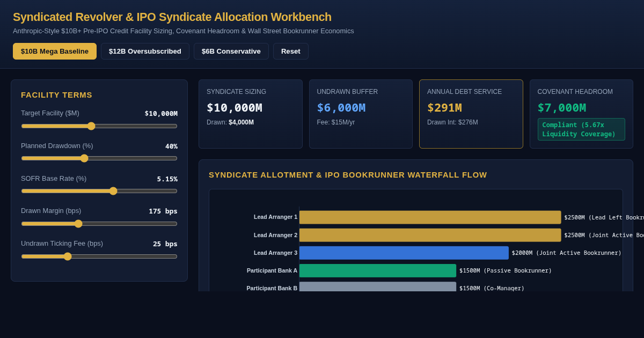Choose the $6B Conservative preset
The height and width of the screenshot is (338, 644).
(231, 52)
